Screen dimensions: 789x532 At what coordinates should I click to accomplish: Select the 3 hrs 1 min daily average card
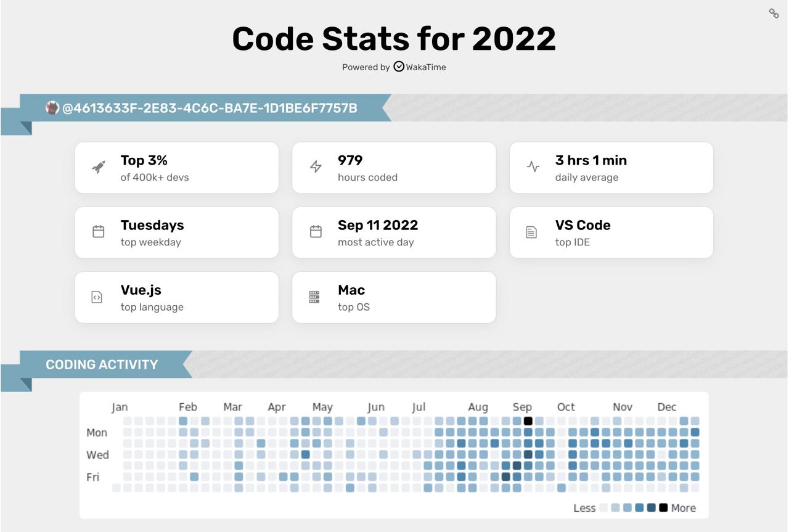tap(611, 168)
